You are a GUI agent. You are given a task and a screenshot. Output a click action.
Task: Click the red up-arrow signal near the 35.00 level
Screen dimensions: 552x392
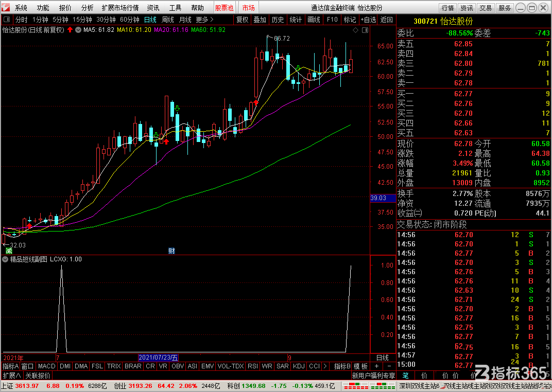click(29, 226)
